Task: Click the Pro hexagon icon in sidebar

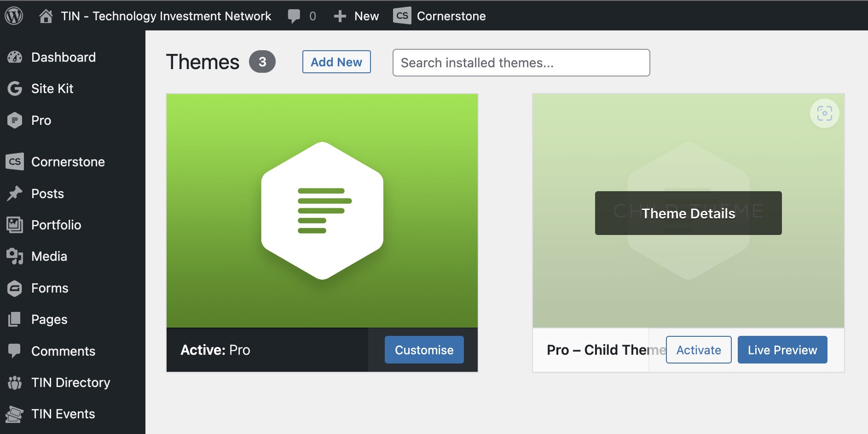Action: (15, 120)
